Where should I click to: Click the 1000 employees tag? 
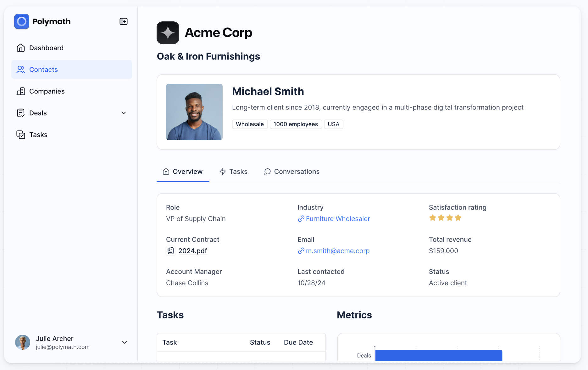296,124
